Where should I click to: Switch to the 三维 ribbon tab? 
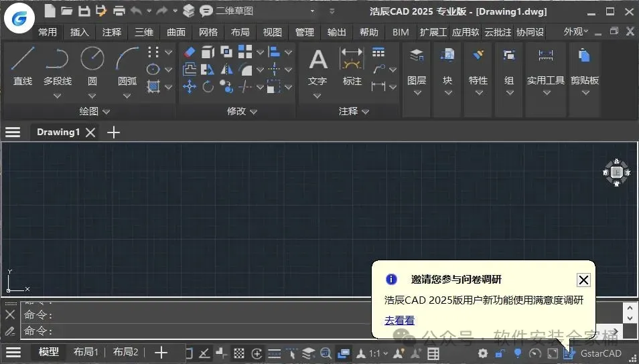coord(144,32)
